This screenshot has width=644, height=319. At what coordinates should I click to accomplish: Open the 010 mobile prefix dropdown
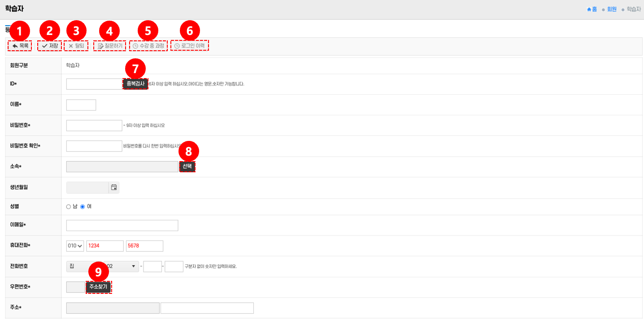[75, 246]
